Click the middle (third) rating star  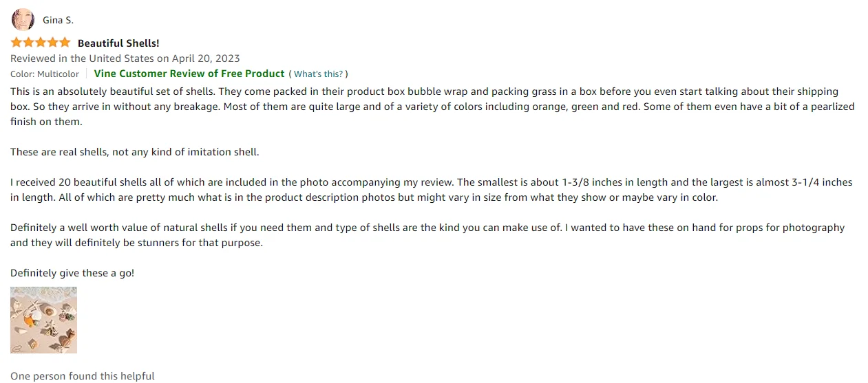pos(41,43)
